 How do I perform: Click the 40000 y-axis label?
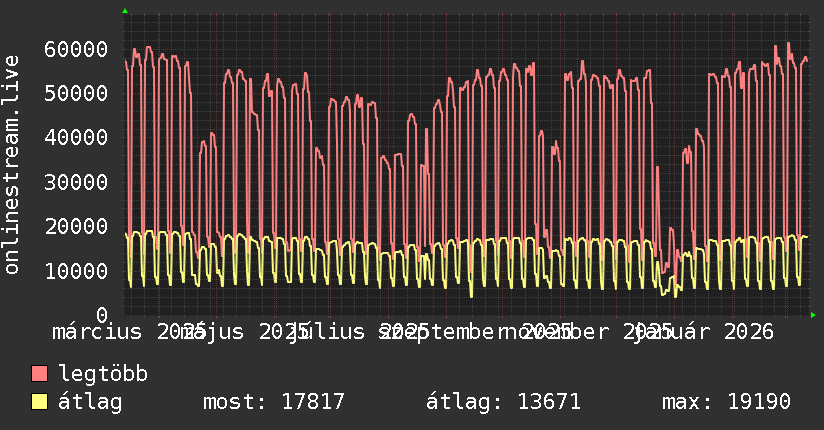point(76,138)
